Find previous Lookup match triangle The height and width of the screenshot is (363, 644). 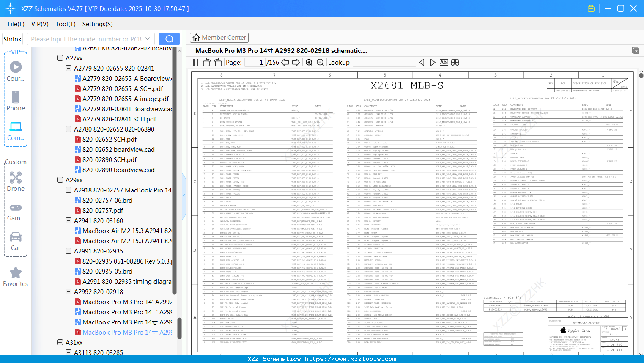(x=422, y=62)
